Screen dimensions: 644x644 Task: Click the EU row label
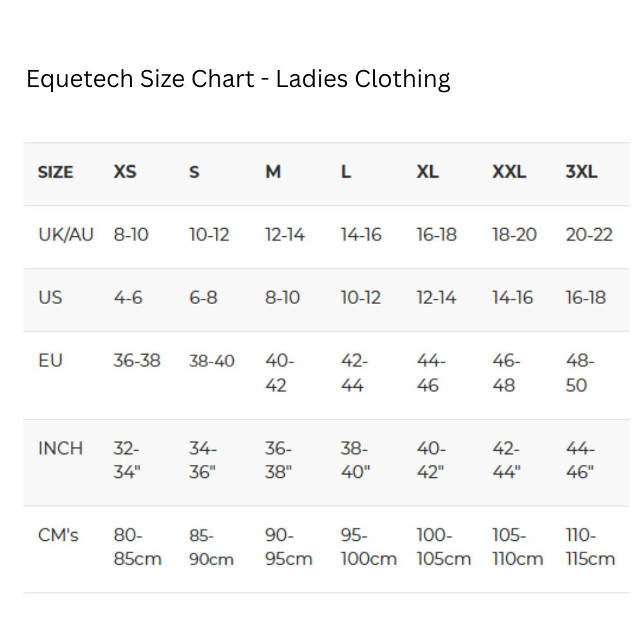(50, 361)
